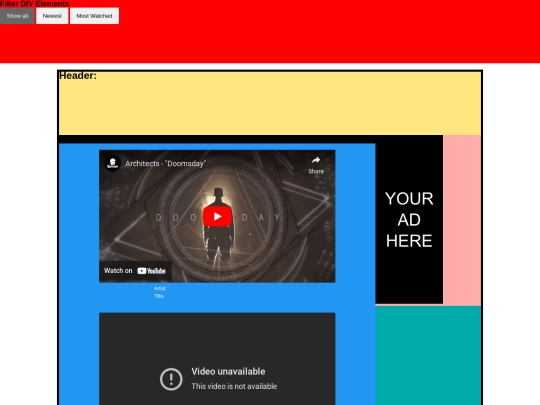The height and width of the screenshot is (405, 540).
Task: Click the Artist: label under the video
Action: point(160,288)
